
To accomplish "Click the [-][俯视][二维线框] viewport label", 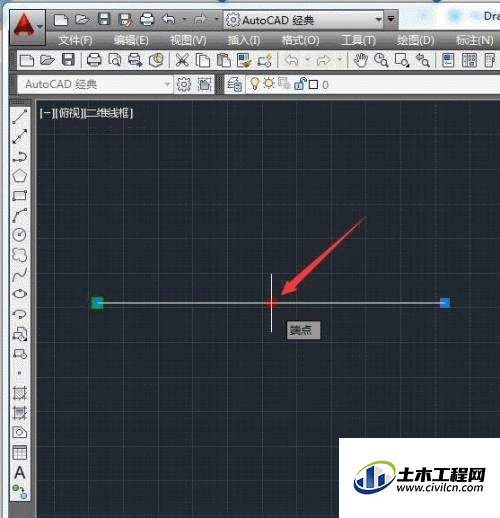I will click(x=87, y=113).
